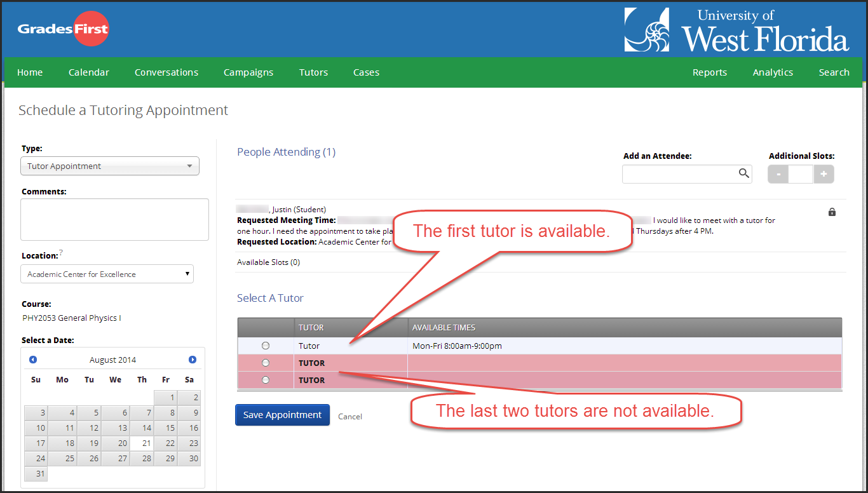Open the Type dropdown showing Tutor Appointment
Screen dimensions: 868x493
110,166
